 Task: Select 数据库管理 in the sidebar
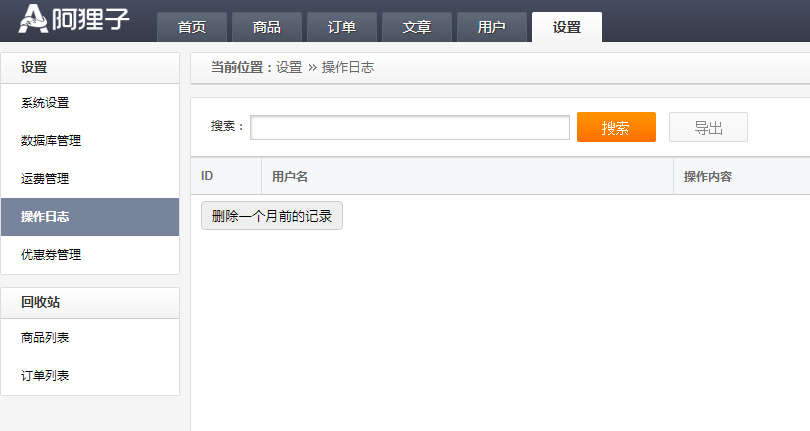coord(51,141)
